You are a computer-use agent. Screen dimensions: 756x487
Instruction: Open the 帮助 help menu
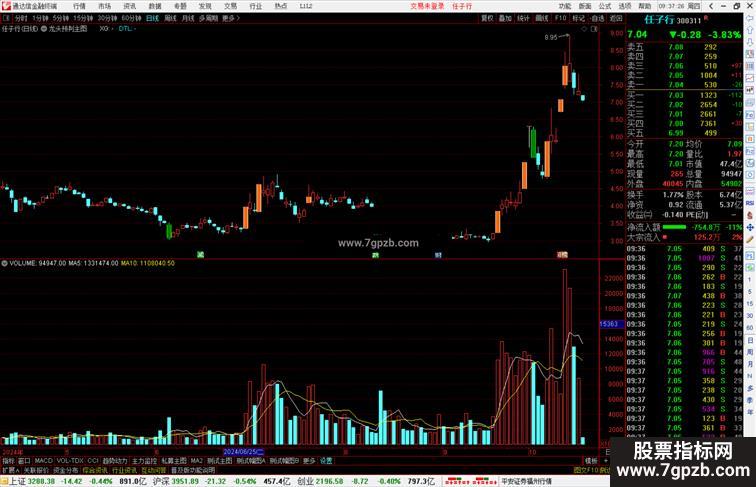645,6
